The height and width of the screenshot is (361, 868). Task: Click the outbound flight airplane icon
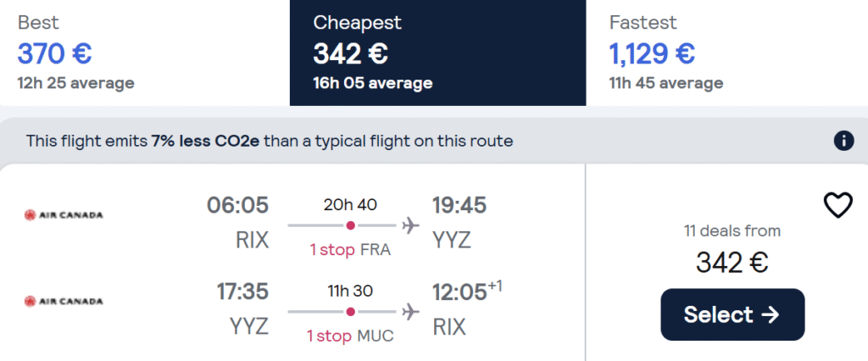(x=410, y=226)
